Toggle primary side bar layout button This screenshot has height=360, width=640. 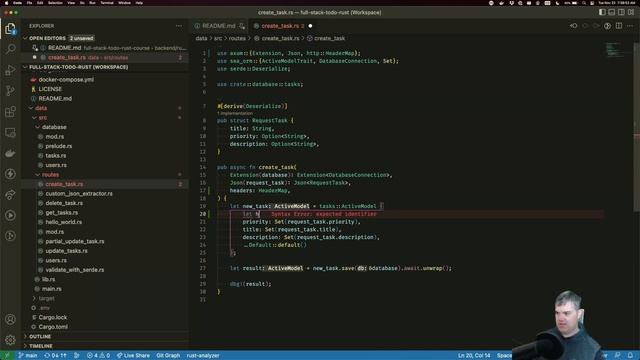[x=602, y=12]
